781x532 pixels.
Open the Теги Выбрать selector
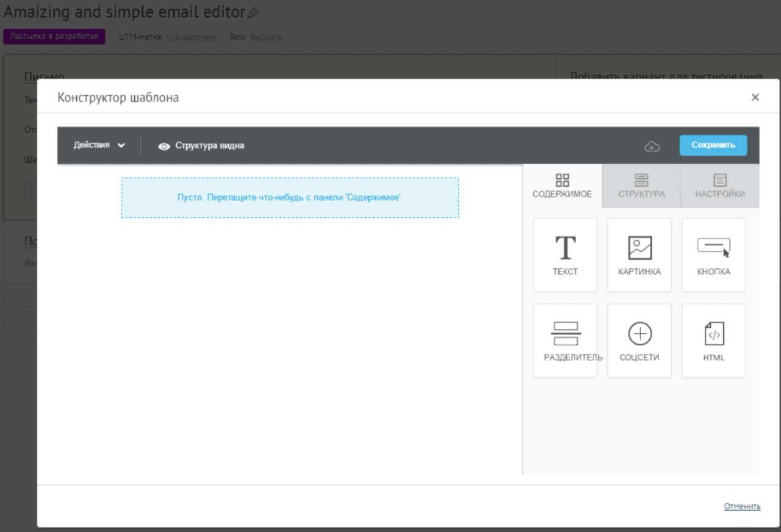265,37
